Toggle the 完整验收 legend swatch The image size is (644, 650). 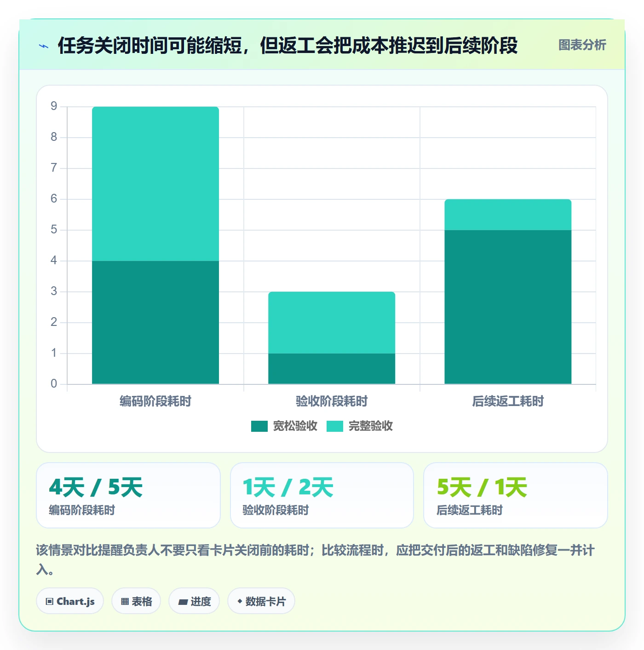(x=334, y=426)
